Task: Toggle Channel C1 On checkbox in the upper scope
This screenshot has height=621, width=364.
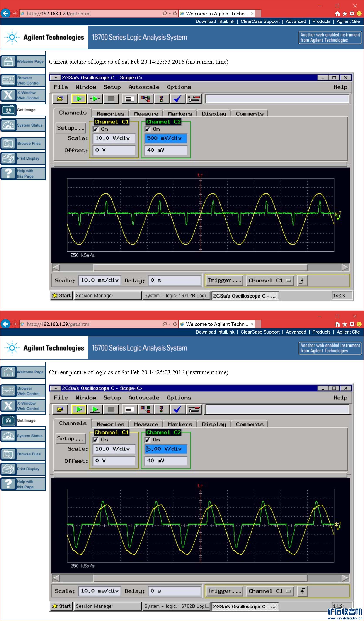Action: click(x=95, y=129)
